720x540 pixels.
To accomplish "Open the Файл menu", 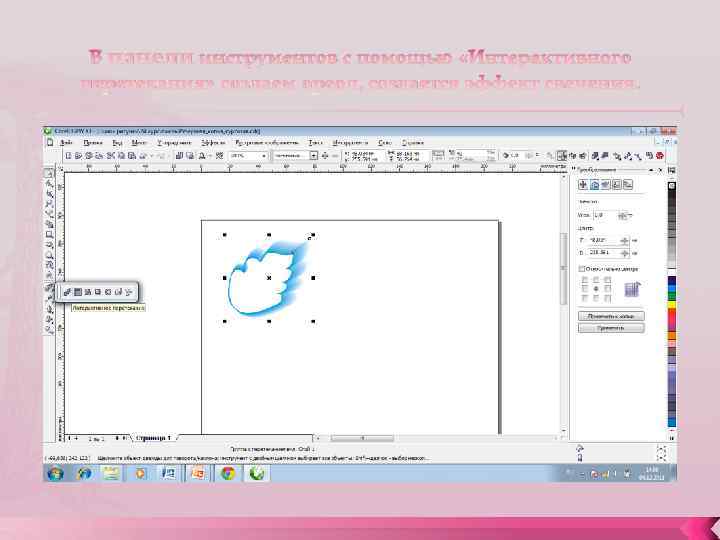I will point(66,143).
